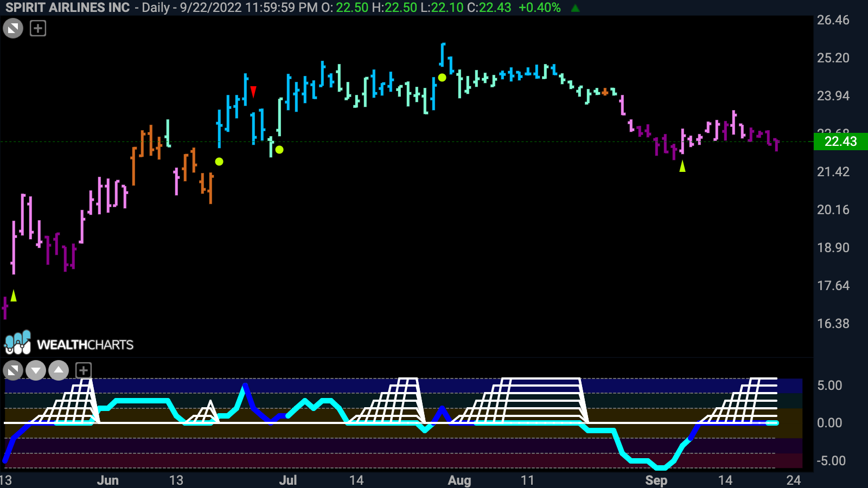The height and width of the screenshot is (488, 868).
Task: Click the green up triangle beside +0.40%
Action: click(575, 8)
